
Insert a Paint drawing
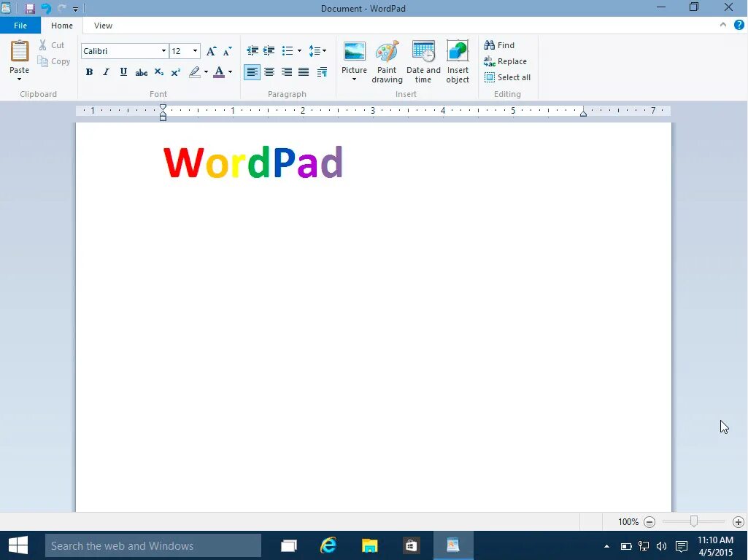coord(387,61)
